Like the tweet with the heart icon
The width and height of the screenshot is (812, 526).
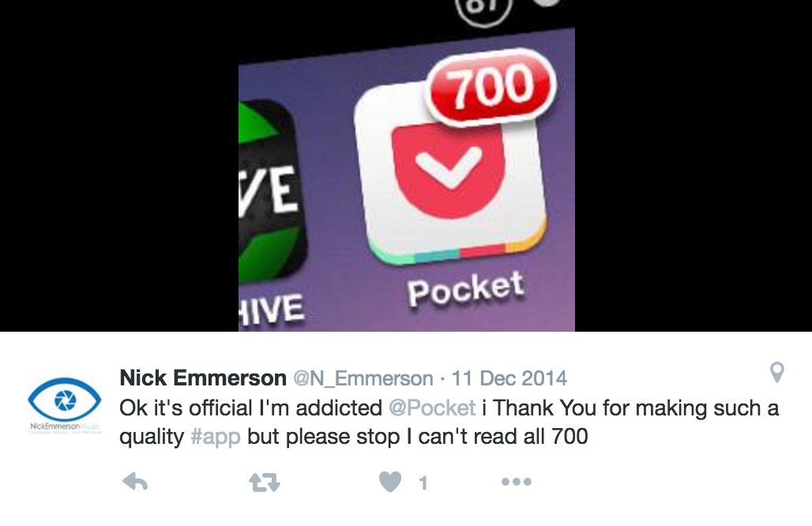pyautogui.click(x=390, y=482)
